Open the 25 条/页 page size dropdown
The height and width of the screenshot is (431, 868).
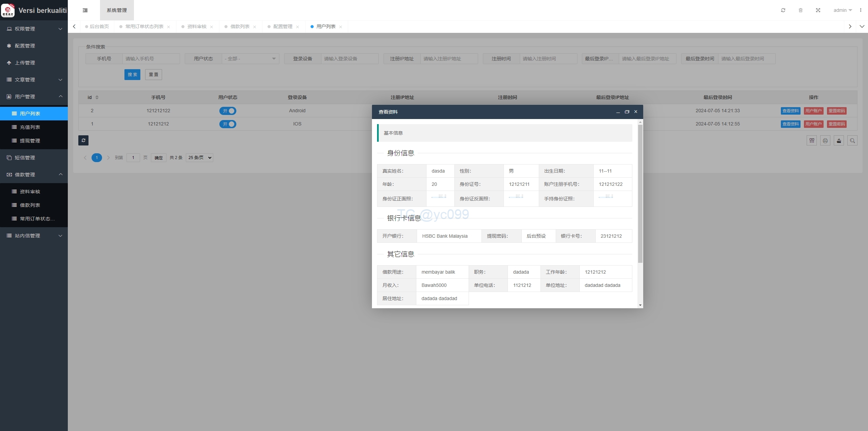pyautogui.click(x=200, y=158)
